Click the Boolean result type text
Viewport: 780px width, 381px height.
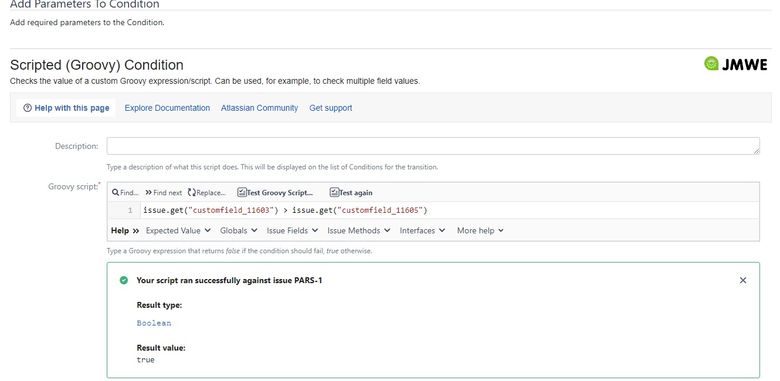154,323
